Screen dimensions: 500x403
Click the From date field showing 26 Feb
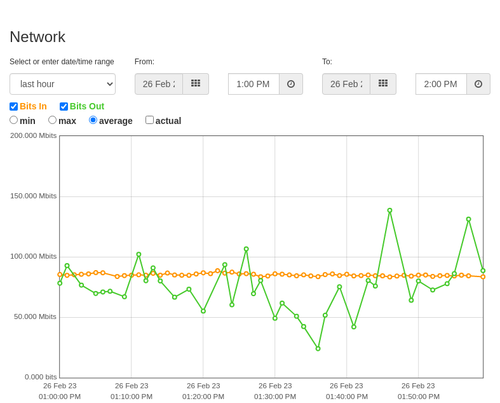pyautogui.click(x=159, y=84)
